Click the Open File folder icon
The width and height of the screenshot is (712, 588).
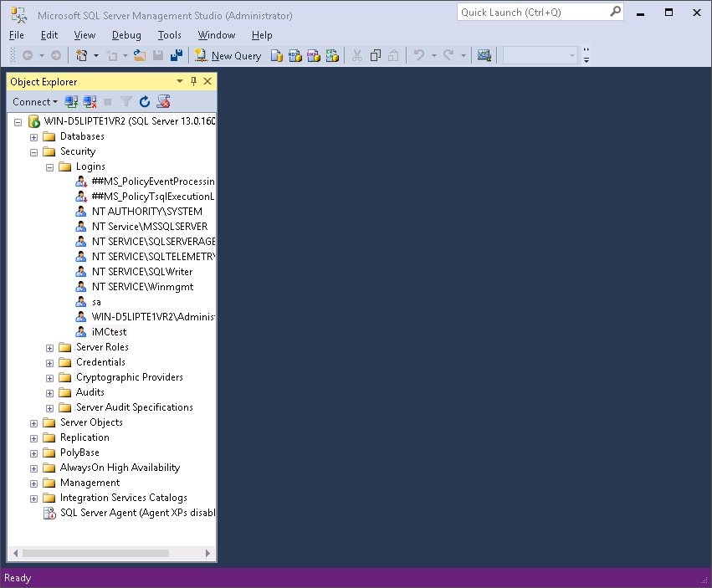(x=140, y=55)
